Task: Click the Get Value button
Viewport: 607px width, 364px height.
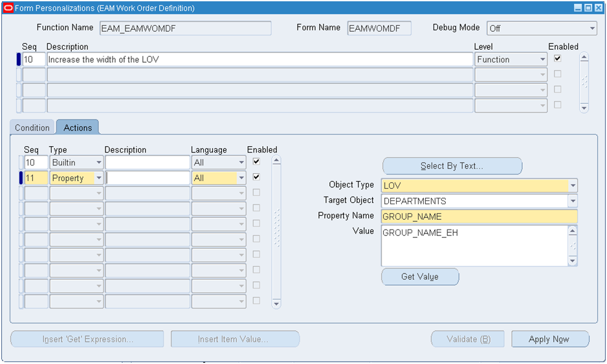Action: coord(420,277)
